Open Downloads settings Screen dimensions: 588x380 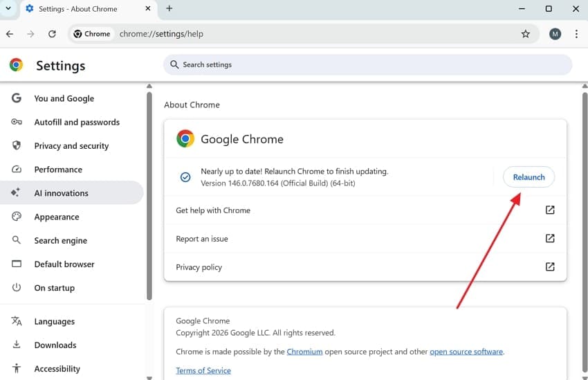[x=71, y=345]
